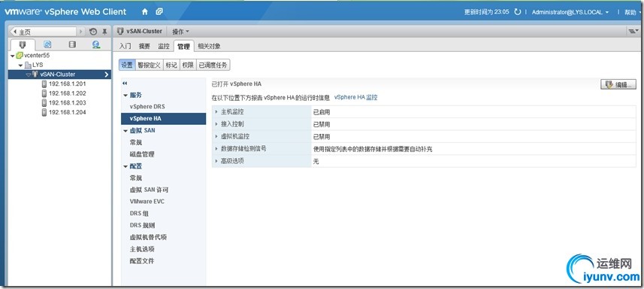Viewport: 644px width, 289px height.
Task: Select vSphere DRS in sidebar
Action: [147, 106]
